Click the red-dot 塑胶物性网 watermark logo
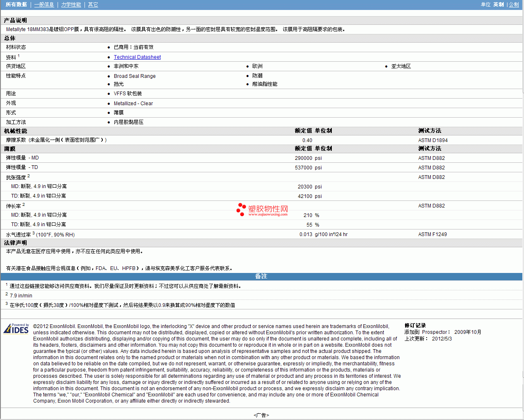The width and height of the screenshot is (524, 420). coord(262,210)
